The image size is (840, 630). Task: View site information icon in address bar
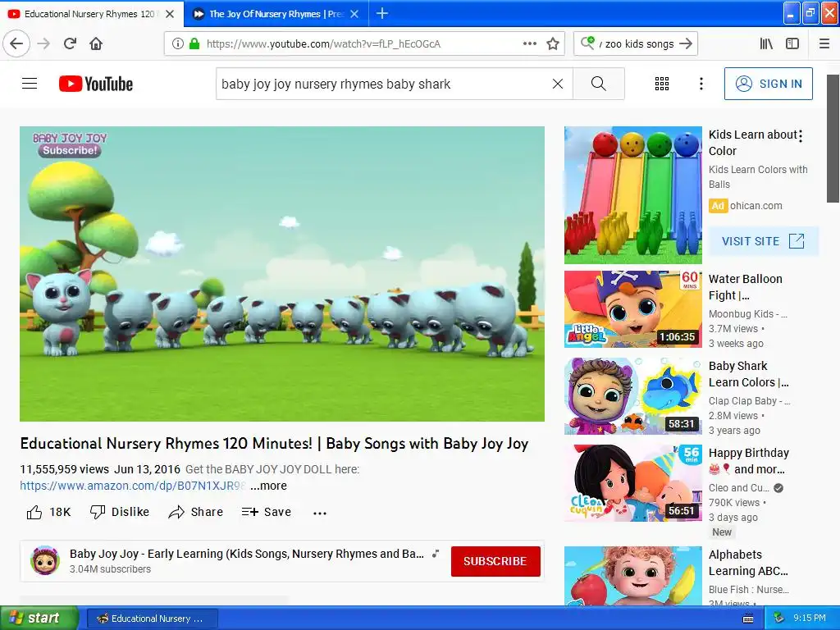pyautogui.click(x=177, y=44)
